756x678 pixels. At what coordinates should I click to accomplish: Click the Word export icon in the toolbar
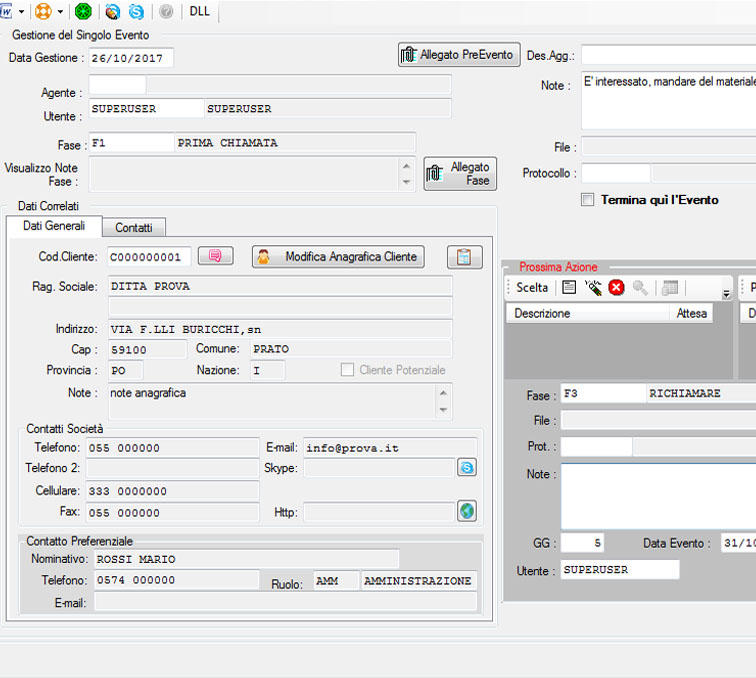point(6,11)
